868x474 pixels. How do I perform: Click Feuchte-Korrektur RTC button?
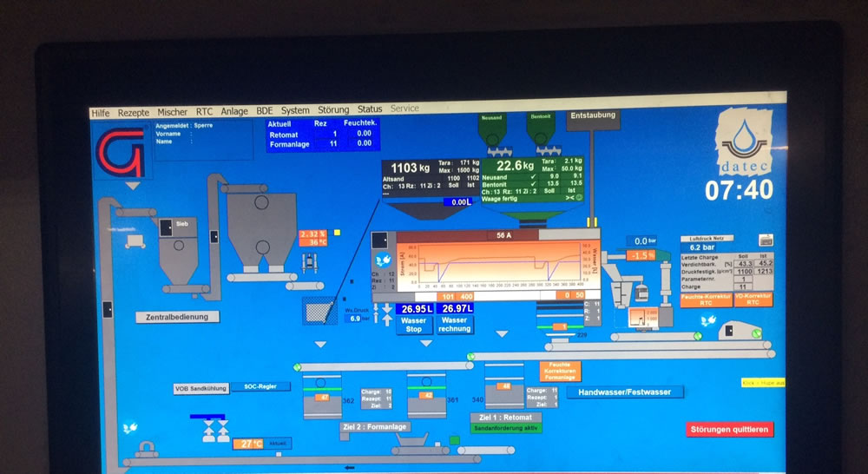pos(706,300)
